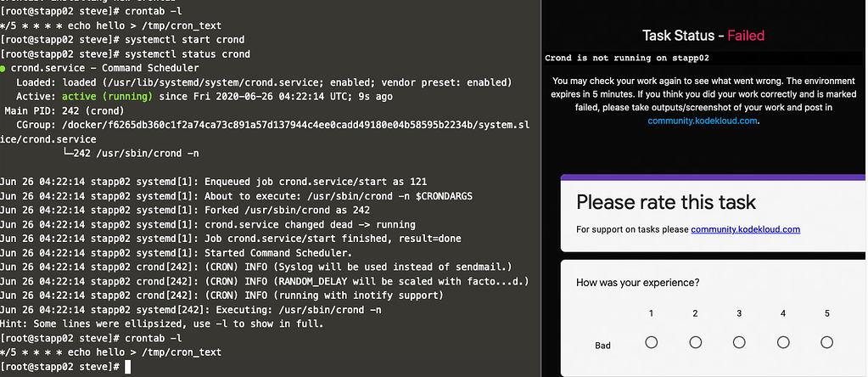Select rating 1 radio button
This screenshot has height=377, width=868.
(x=651, y=342)
